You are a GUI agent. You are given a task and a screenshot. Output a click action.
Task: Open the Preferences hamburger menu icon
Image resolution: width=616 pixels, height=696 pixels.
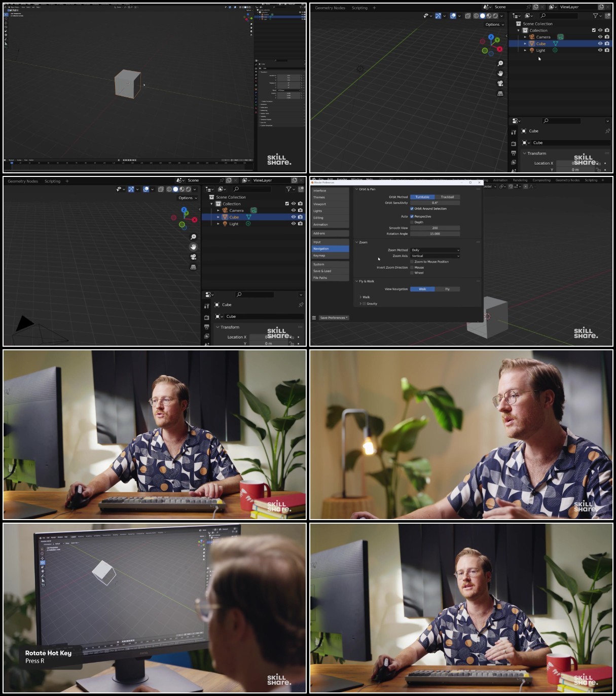coord(314,318)
